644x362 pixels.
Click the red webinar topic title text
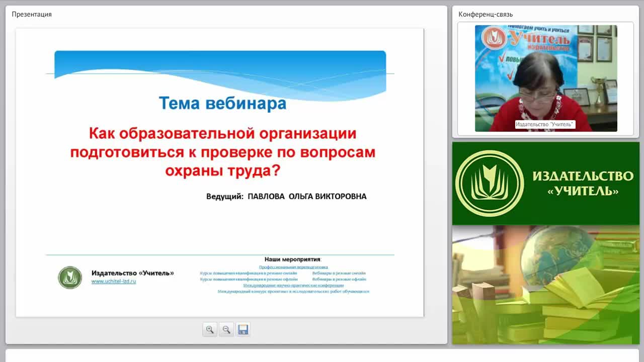(222, 152)
